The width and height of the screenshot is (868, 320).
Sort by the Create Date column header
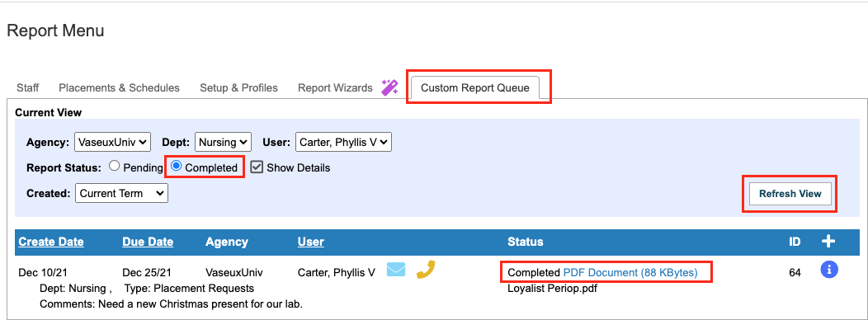click(51, 242)
